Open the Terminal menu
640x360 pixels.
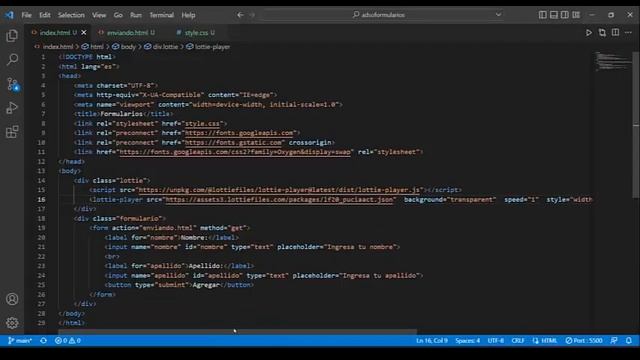[162, 15]
